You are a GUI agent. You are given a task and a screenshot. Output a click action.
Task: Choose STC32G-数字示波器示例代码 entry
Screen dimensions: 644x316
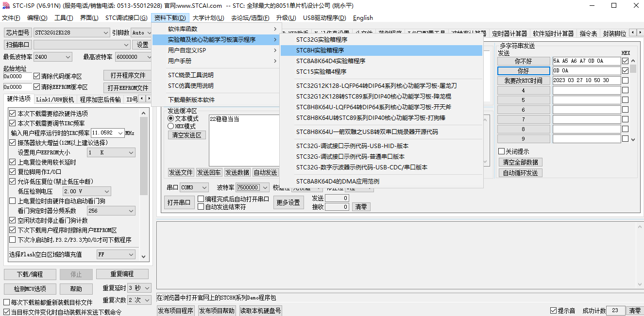381,167
